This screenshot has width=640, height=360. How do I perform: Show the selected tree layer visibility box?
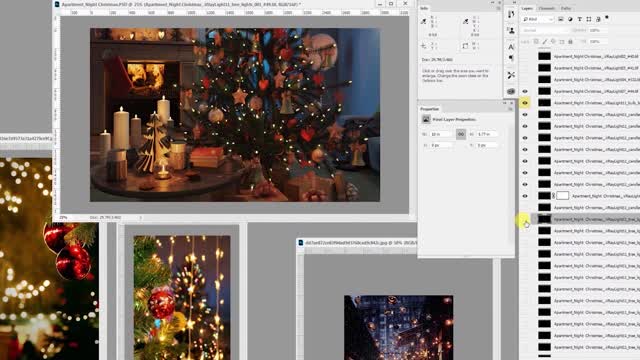click(x=525, y=219)
